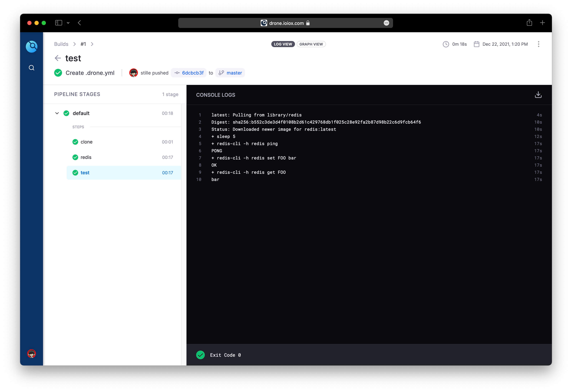
Task: Click the Drone logo in the sidebar
Action: tap(32, 46)
